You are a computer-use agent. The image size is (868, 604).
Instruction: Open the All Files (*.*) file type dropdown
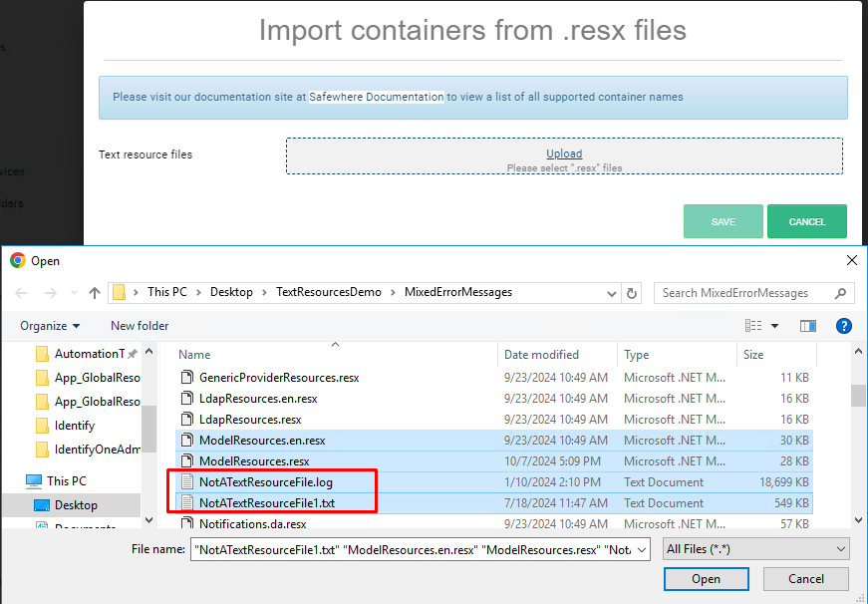[755, 548]
